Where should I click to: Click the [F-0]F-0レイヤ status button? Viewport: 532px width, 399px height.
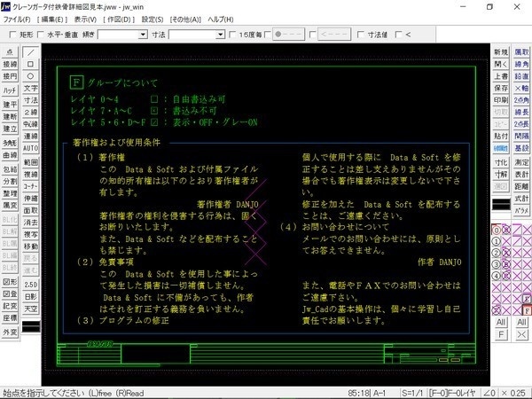click(x=452, y=393)
